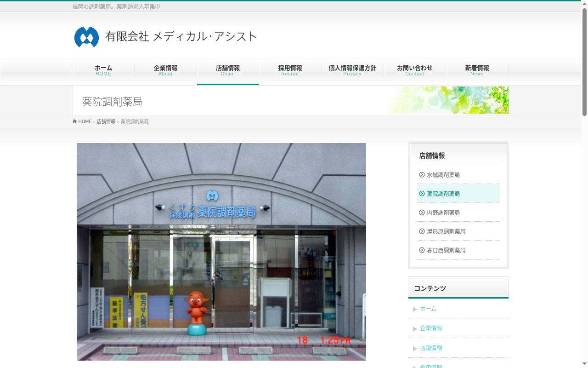Screen dimensions: 588x368
Task: Open the 新着情報 News navigation tab
Action: [477, 71]
